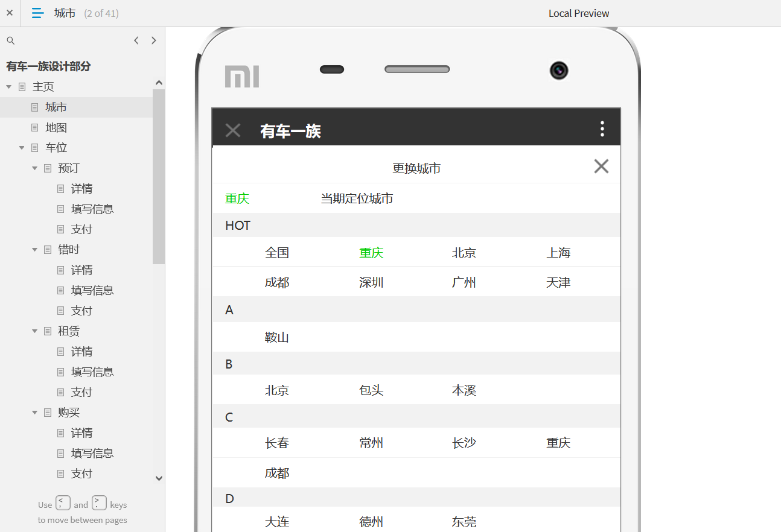
Task: Close the 更换城市 dialog with its X
Action: pos(601,166)
